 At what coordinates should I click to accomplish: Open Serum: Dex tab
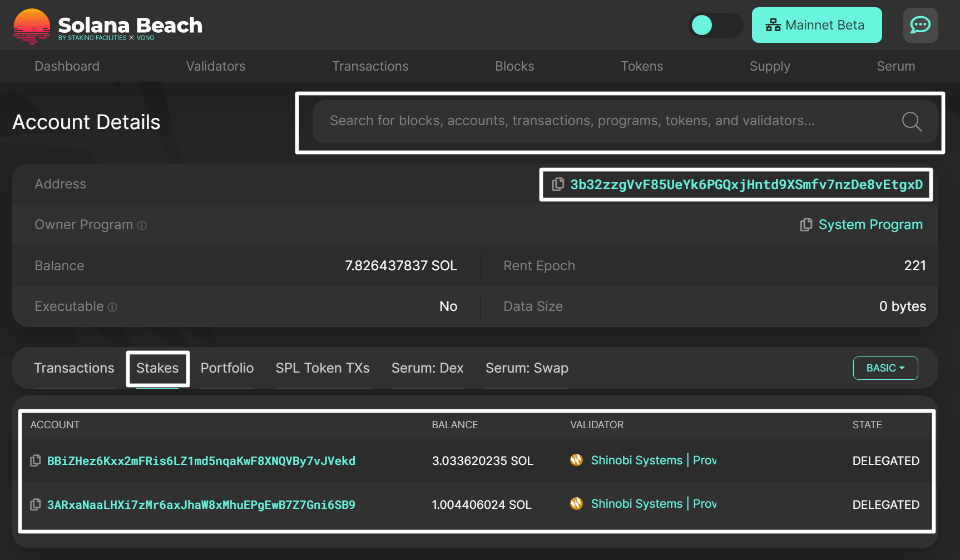click(x=427, y=368)
